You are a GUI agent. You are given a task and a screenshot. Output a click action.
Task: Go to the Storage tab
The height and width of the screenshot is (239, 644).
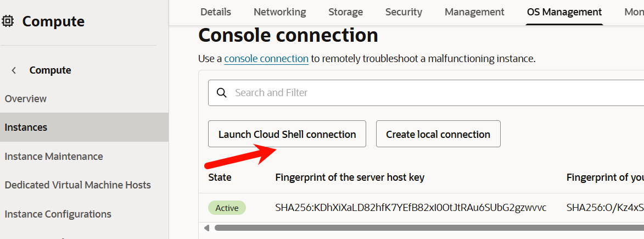(x=345, y=12)
